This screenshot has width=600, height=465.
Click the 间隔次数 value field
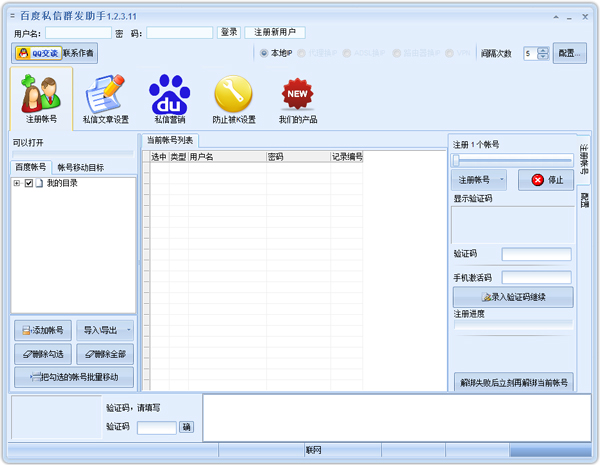(x=531, y=54)
